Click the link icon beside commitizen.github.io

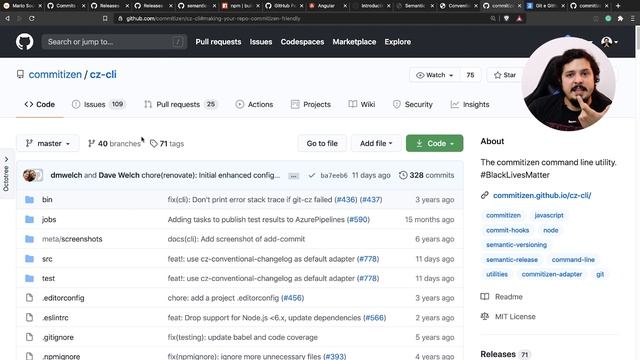point(484,195)
